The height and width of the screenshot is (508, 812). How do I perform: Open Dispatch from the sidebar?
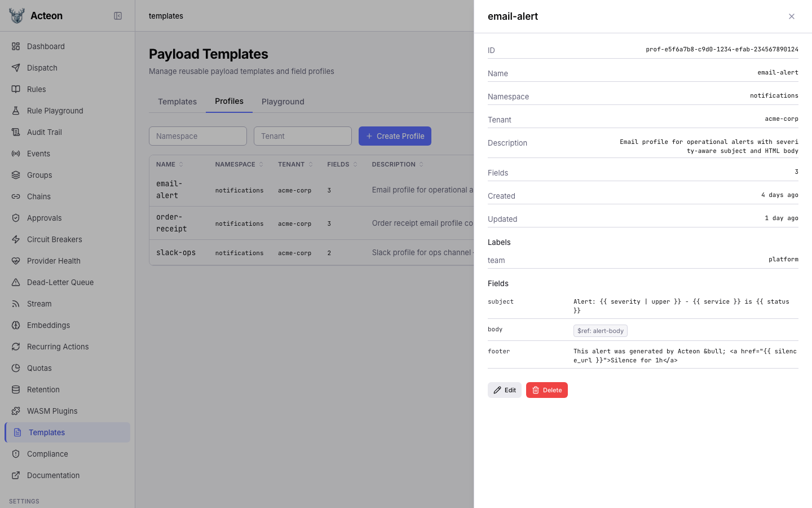pos(42,68)
